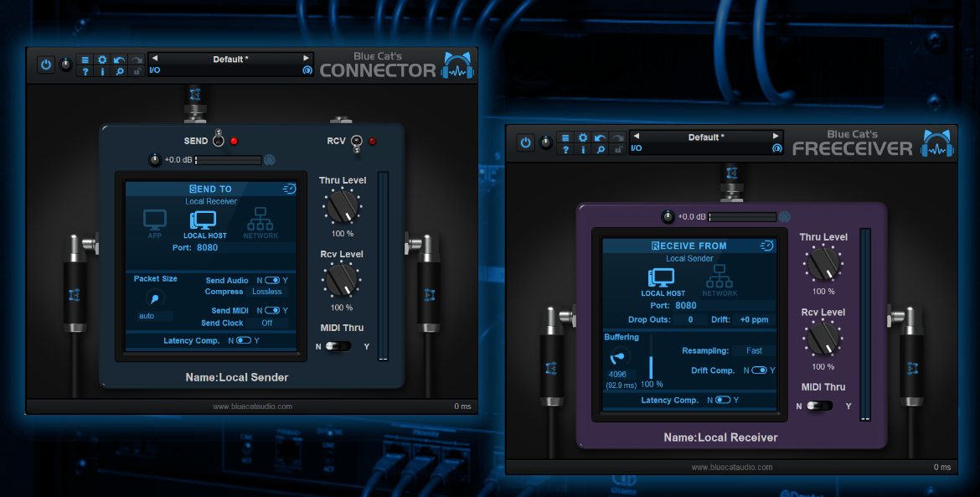
Task: Click the Connector Port 8080 field
Action: tap(195, 247)
